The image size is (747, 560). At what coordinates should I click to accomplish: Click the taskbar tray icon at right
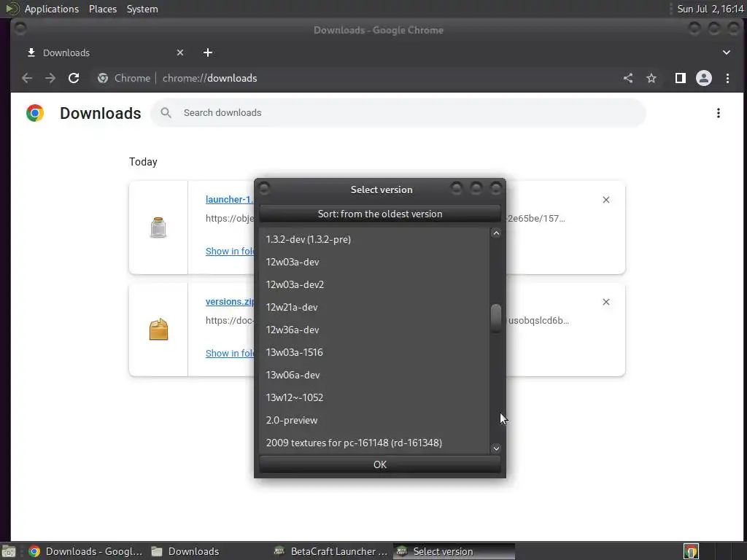pyautogui.click(x=691, y=551)
